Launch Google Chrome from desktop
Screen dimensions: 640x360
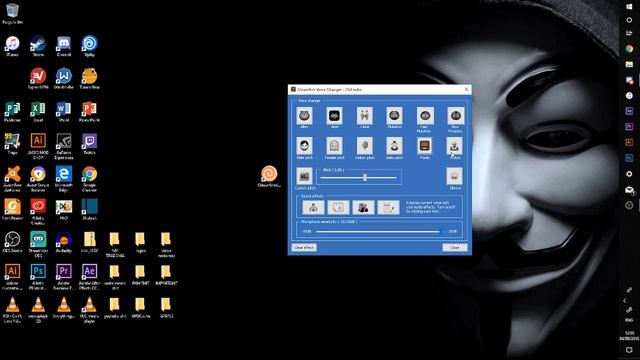89,179
